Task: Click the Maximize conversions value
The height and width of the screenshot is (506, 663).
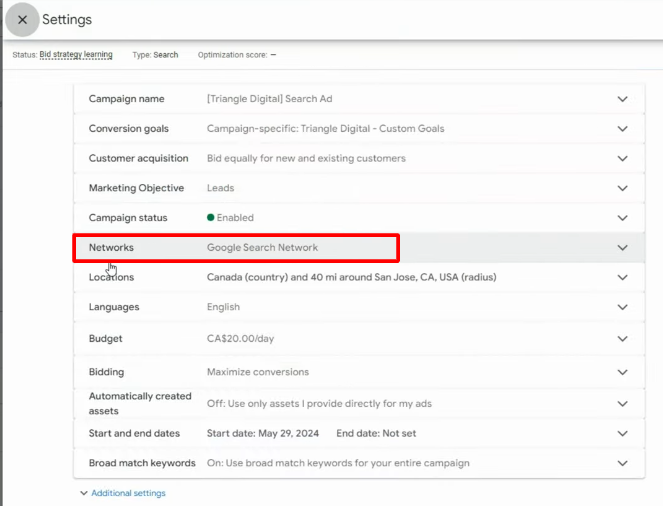Action: pos(258,372)
